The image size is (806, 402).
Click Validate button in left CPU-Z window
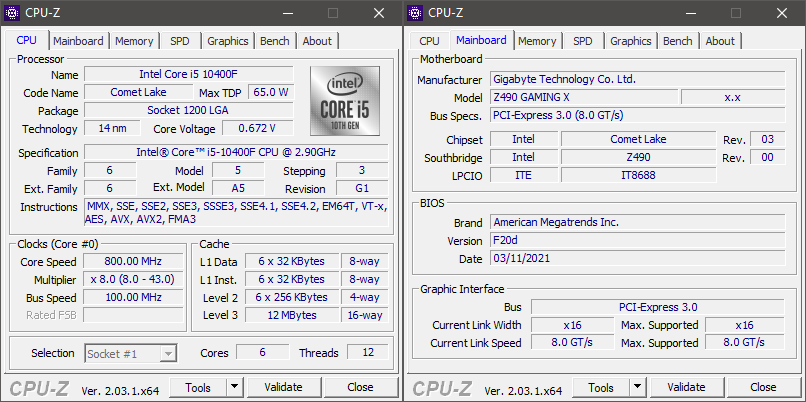click(x=283, y=387)
